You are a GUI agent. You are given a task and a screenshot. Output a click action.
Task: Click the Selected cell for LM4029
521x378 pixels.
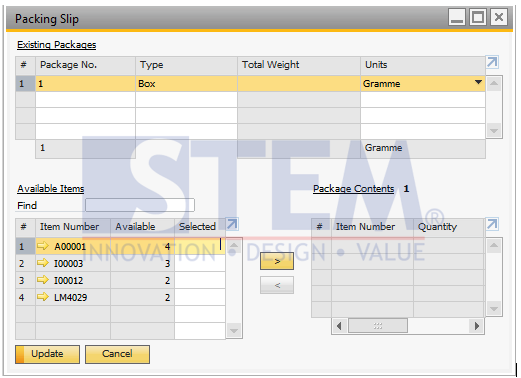200,297
